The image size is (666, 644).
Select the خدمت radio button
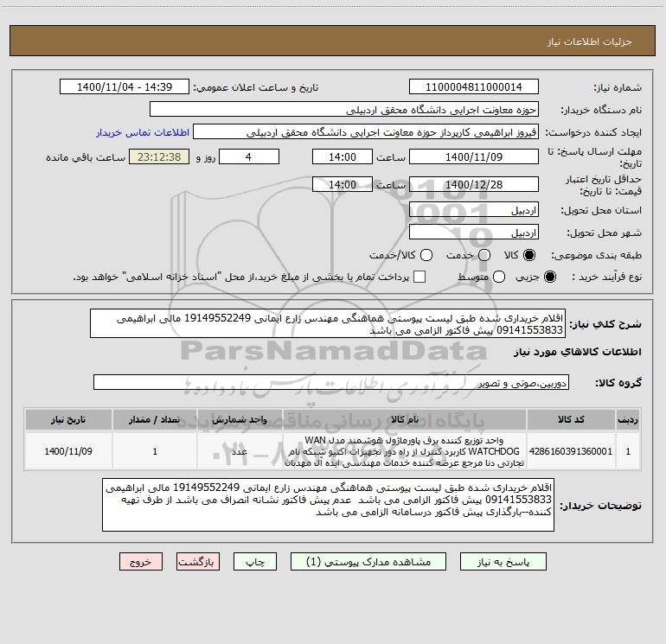pyautogui.click(x=484, y=255)
